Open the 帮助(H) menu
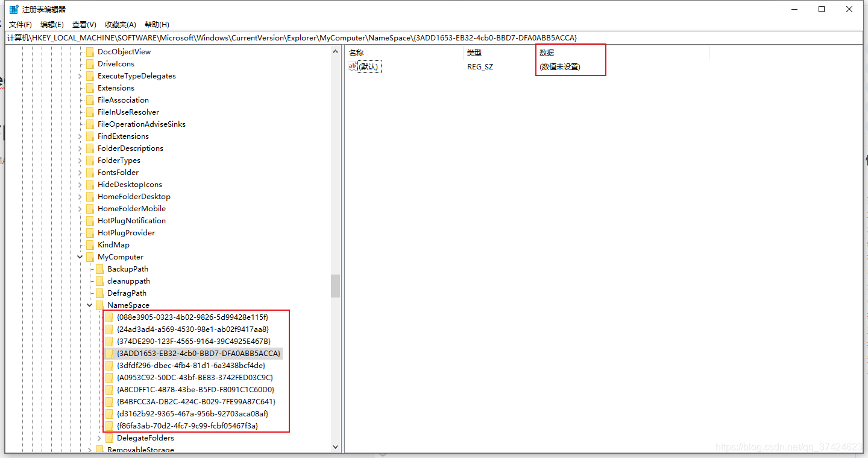This screenshot has width=868, height=458. click(157, 25)
